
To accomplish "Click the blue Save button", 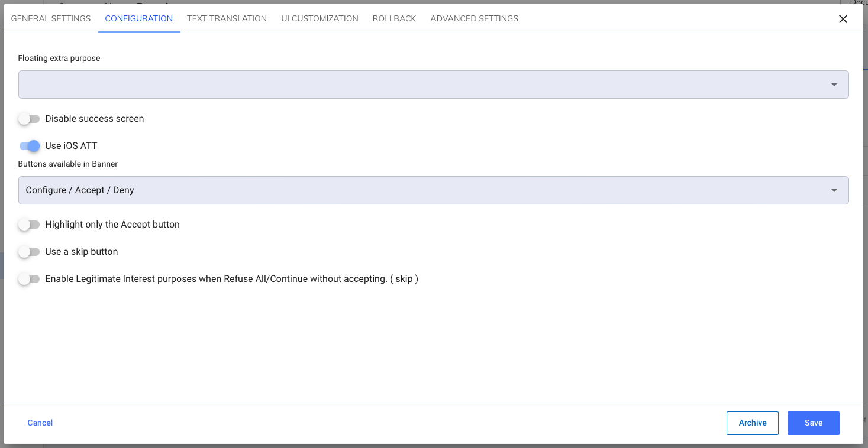I will [813, 423].
